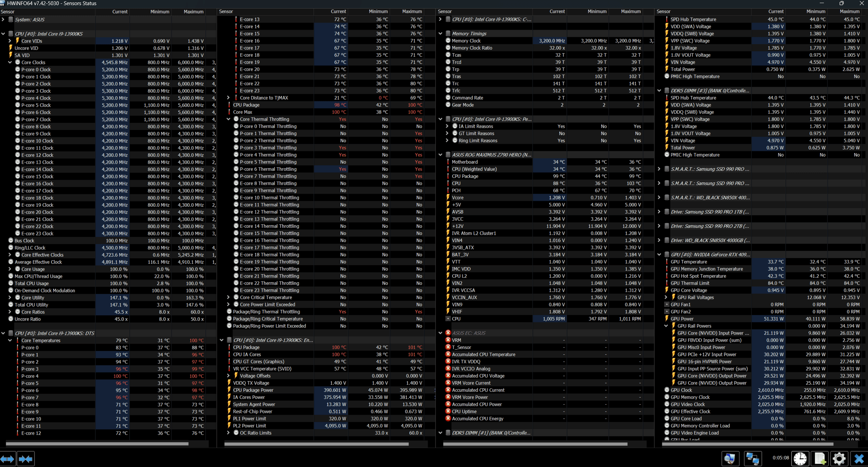Click the shrink columns arrows button
The width and height of the screenshot is (868, 467).
(26, 459)
